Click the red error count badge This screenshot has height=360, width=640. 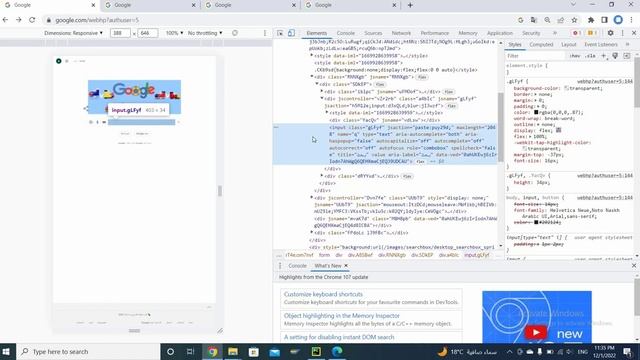tap(576, 33)
